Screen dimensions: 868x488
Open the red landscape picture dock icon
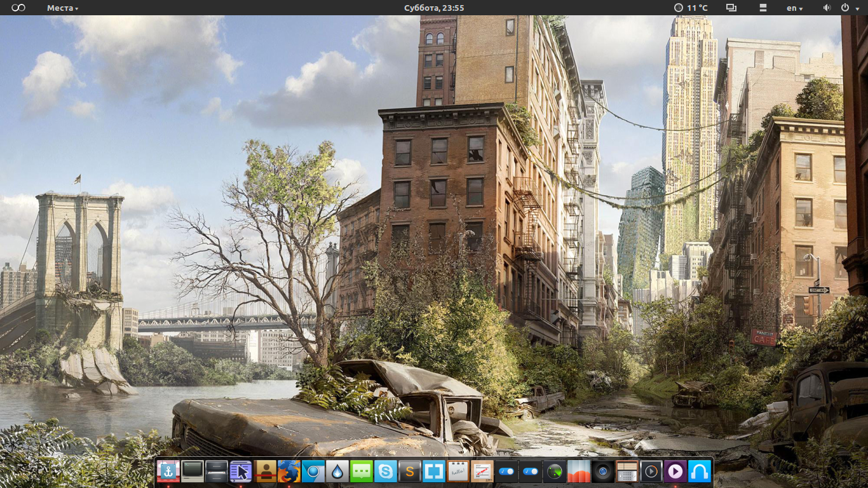click(x=579, y=471)
